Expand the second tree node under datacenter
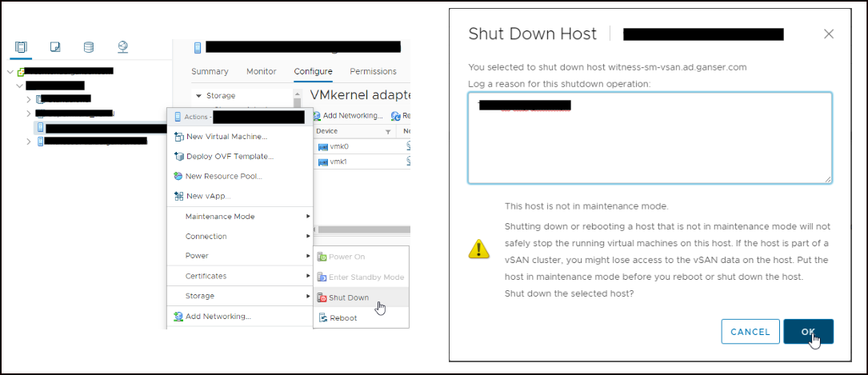 [29, 114]
